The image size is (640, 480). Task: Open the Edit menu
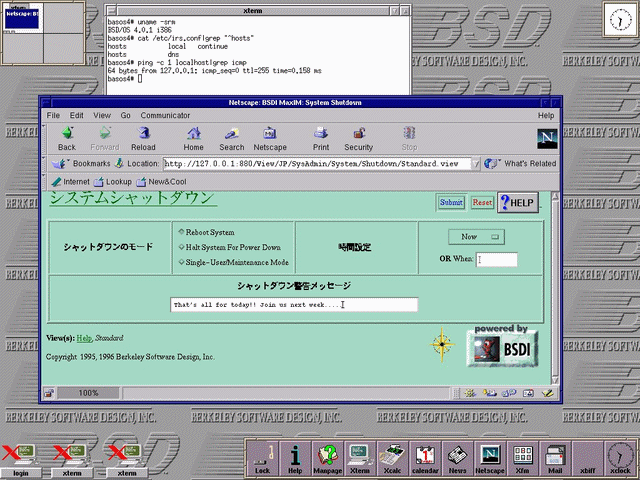pos(76,116)
